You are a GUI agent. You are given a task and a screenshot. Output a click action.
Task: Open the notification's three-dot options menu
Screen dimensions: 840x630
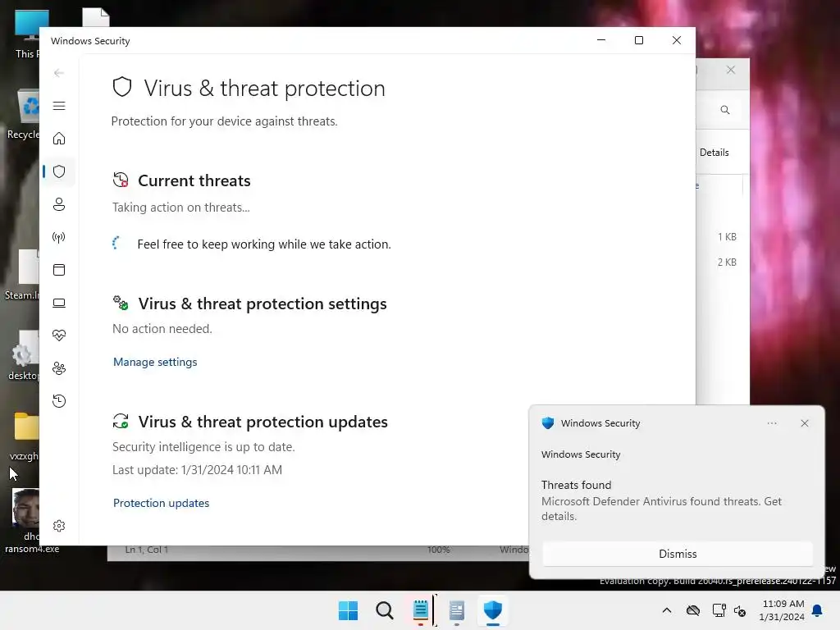pyautogui.click(x=772, y=423)
